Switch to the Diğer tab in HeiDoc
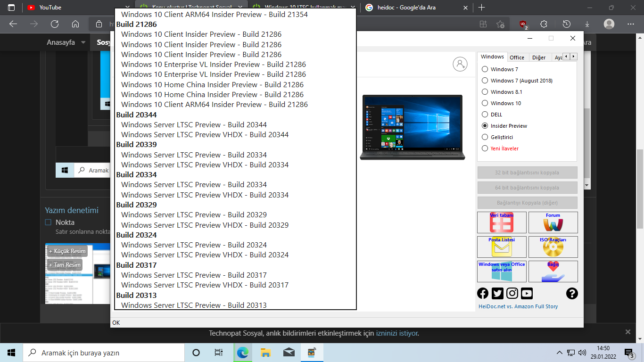 [539, 58]
